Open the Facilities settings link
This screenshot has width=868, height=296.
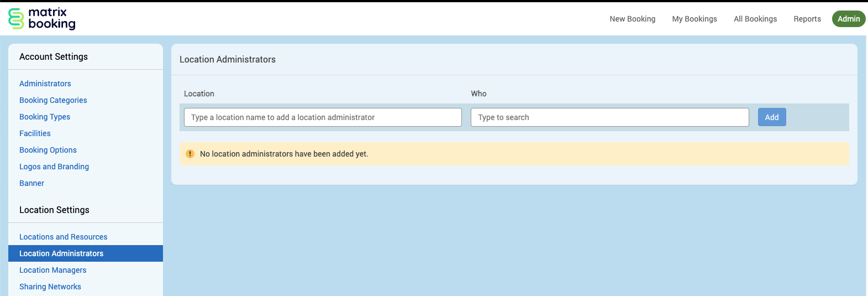pyautogui.click(x=35, y=133)
